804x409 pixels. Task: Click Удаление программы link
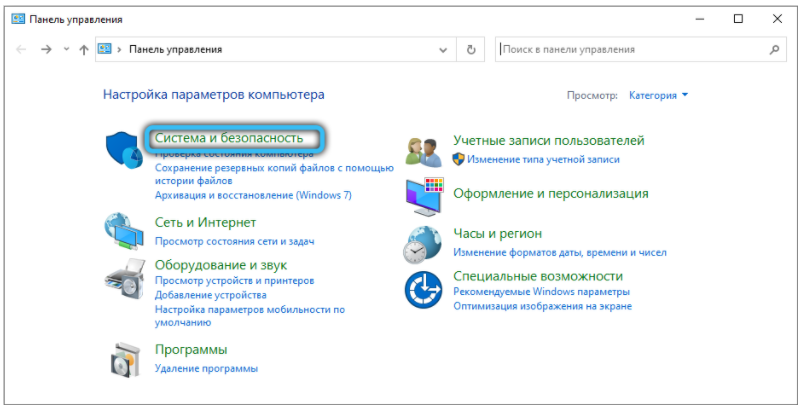[206, 368]
